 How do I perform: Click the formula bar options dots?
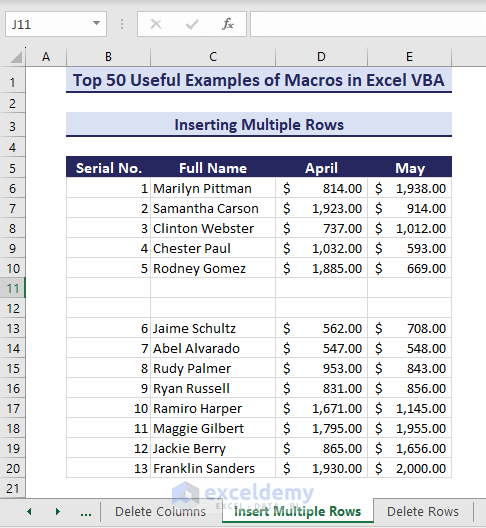122,24
